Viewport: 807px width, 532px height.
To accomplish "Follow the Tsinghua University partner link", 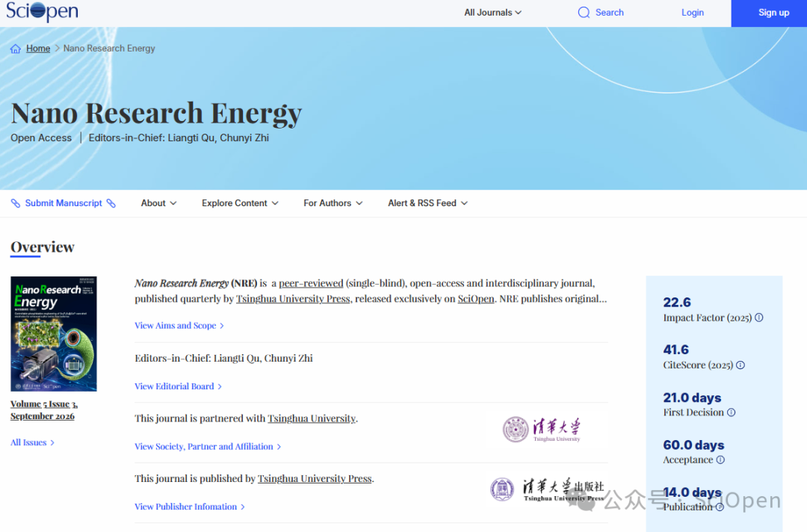I will [312, 418].
